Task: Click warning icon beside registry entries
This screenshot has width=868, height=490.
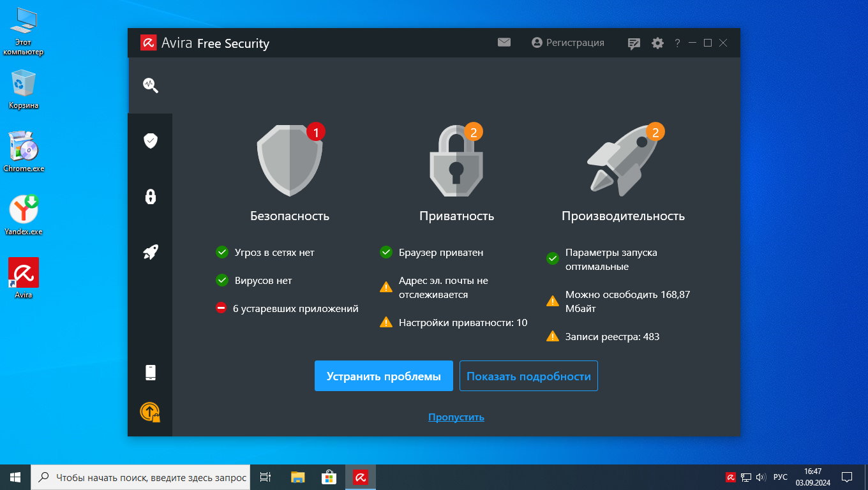Action: (x=553, y=336)
